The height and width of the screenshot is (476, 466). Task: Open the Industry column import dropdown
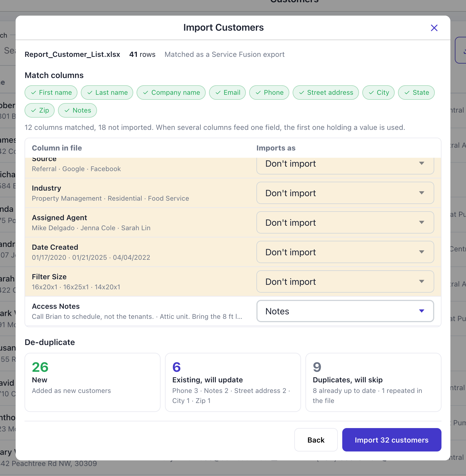coord(345,193)
